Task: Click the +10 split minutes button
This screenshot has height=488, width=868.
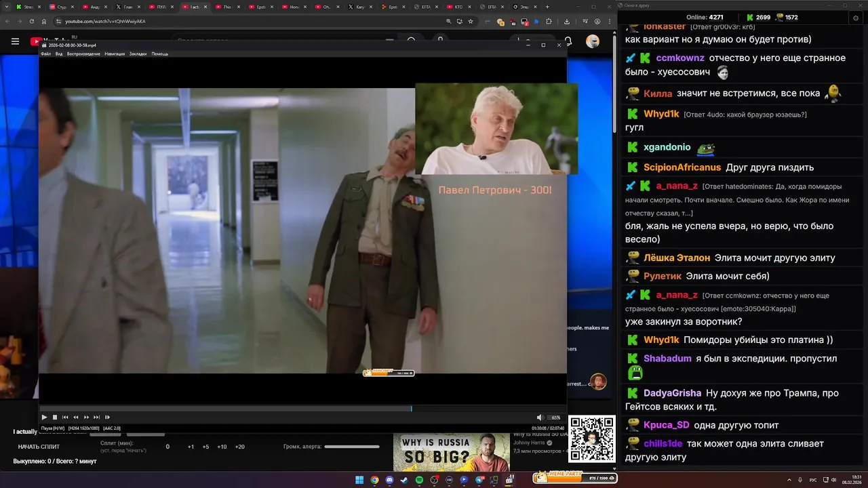Action: coord(222,447)
